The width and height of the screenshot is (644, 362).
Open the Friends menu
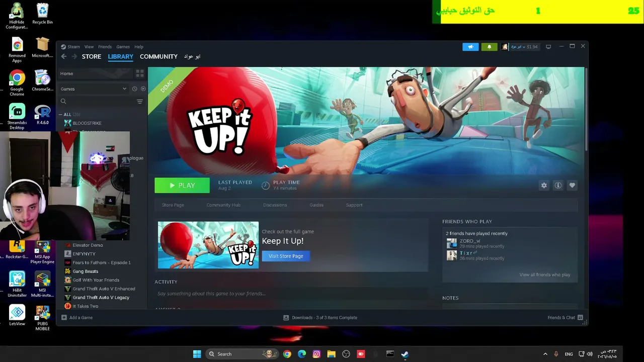105,47
